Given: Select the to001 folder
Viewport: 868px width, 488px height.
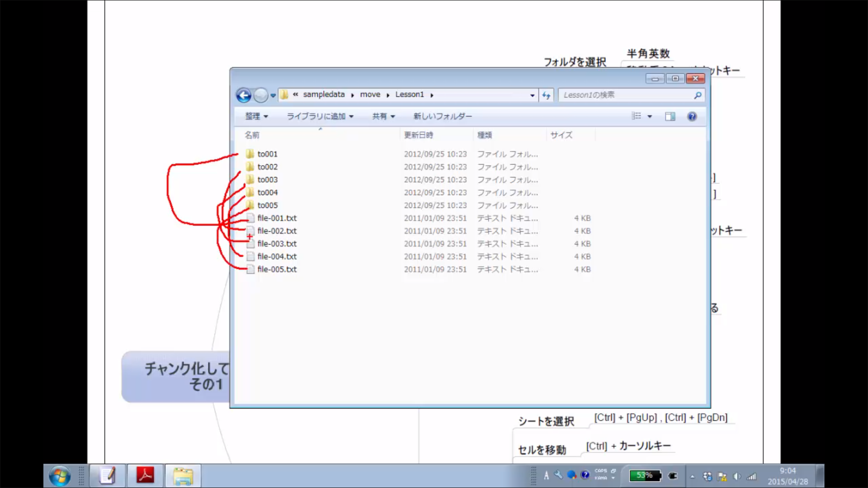Looking at the screenshot, I should 267,154.
